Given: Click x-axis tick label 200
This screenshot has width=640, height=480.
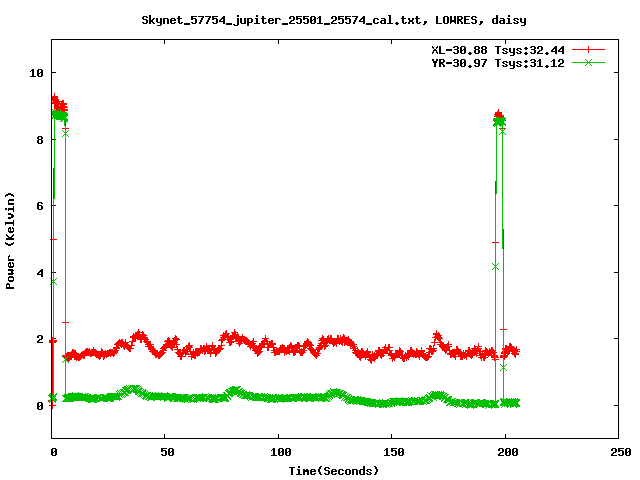Looking at the screenshot, I should coord(508,452).
